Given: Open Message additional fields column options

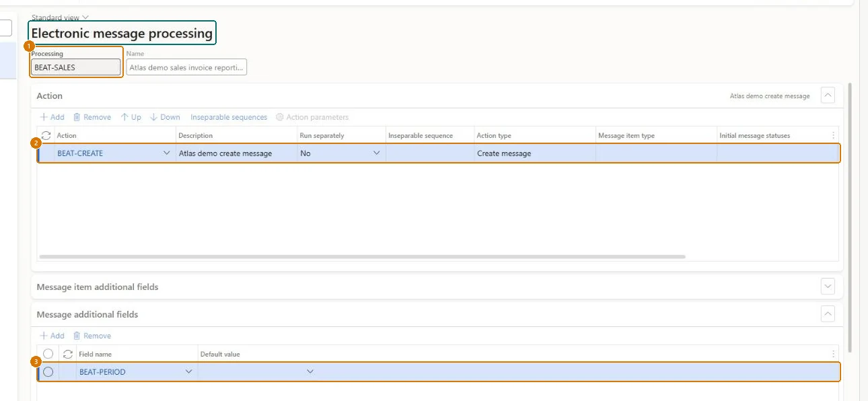Looking at the screenshot, I should click(834, 354).
